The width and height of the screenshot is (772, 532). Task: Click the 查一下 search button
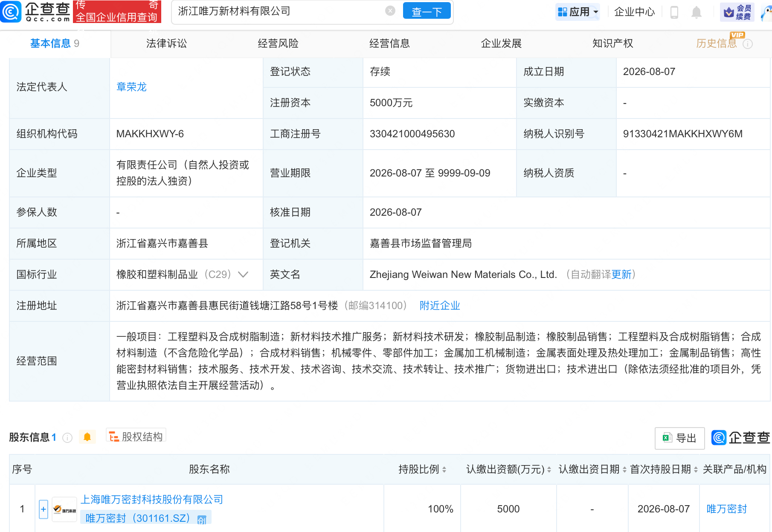pos(427,11)
